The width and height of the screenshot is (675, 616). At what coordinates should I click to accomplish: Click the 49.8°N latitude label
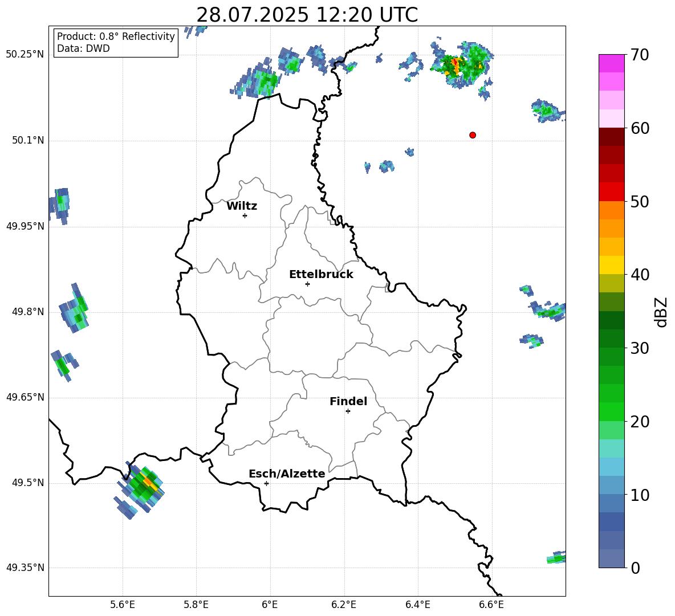[27, 312]
